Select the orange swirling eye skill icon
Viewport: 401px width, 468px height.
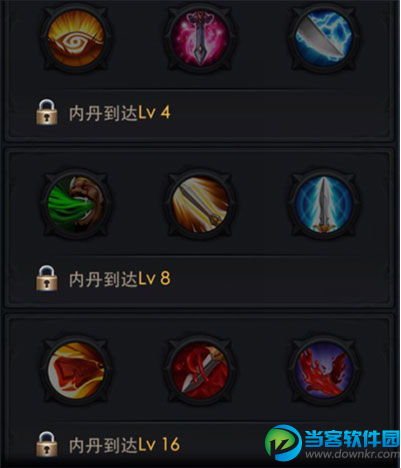click(x=76, y=37)
